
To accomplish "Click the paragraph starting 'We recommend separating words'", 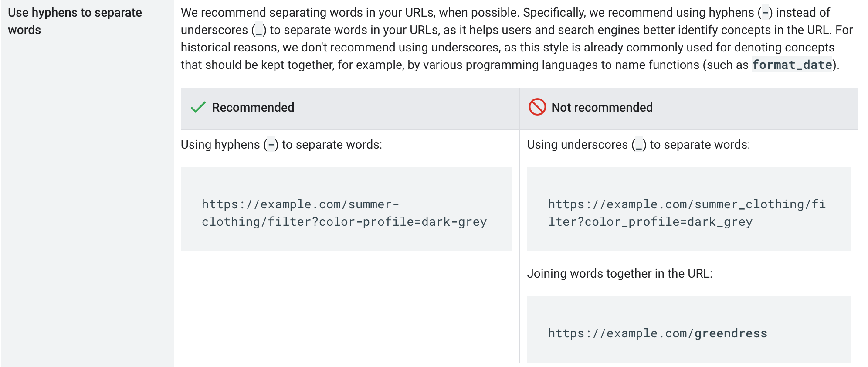I will (517, 39).
